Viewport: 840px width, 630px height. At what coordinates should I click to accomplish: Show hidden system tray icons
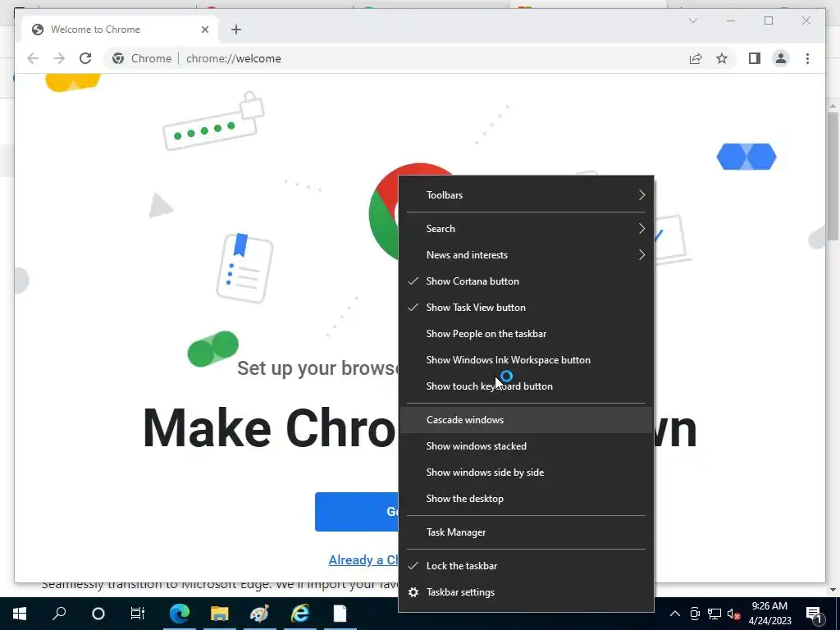[x=675, y=614]
